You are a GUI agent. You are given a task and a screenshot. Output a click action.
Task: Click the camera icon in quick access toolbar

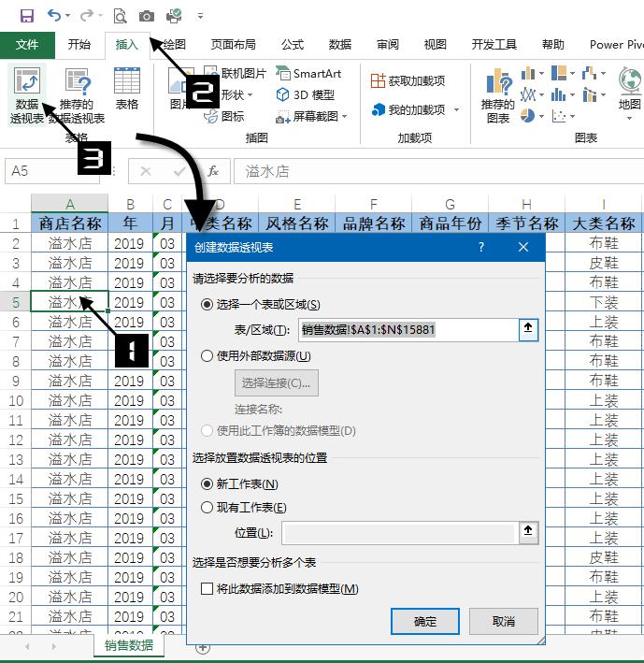(147, 16)
